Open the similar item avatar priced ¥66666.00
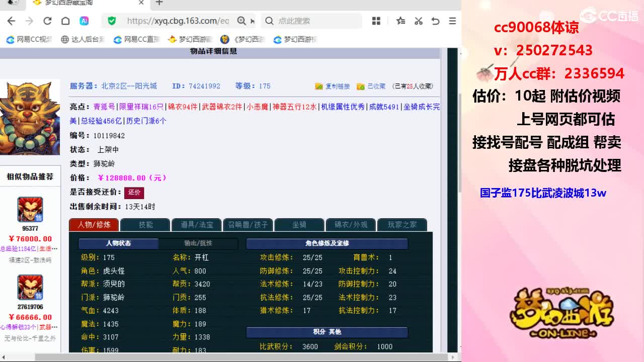The image size is (644, 362). click(x=30, y=288)
